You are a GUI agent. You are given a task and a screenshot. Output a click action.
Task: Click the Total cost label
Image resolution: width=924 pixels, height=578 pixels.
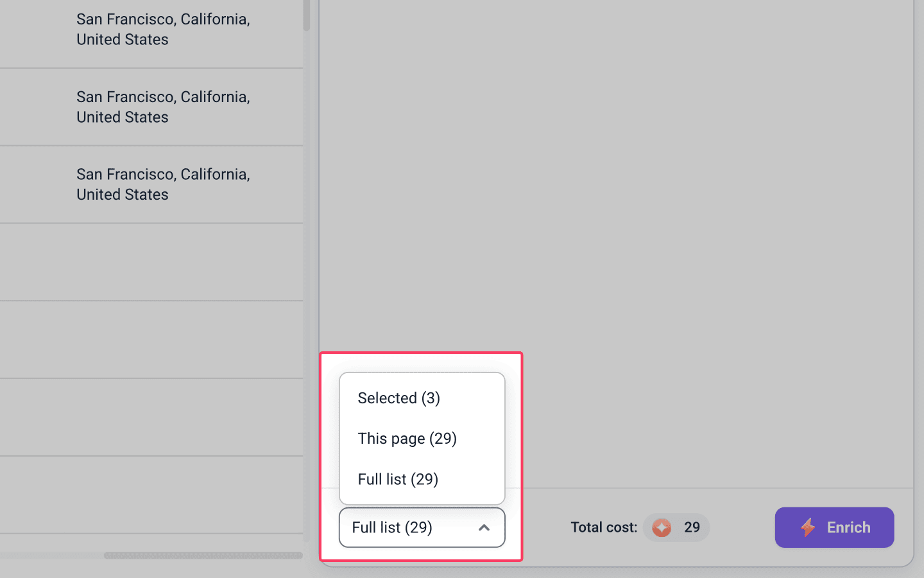(604, 527)
